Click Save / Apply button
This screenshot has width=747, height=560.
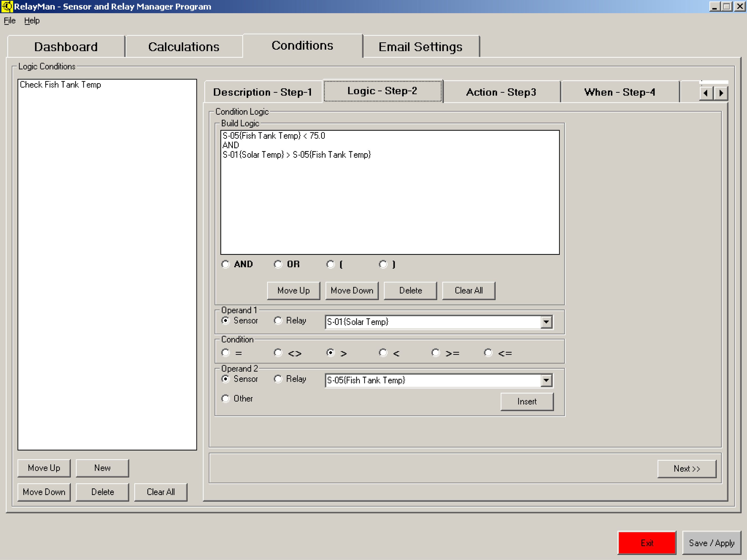click(711, 543)
